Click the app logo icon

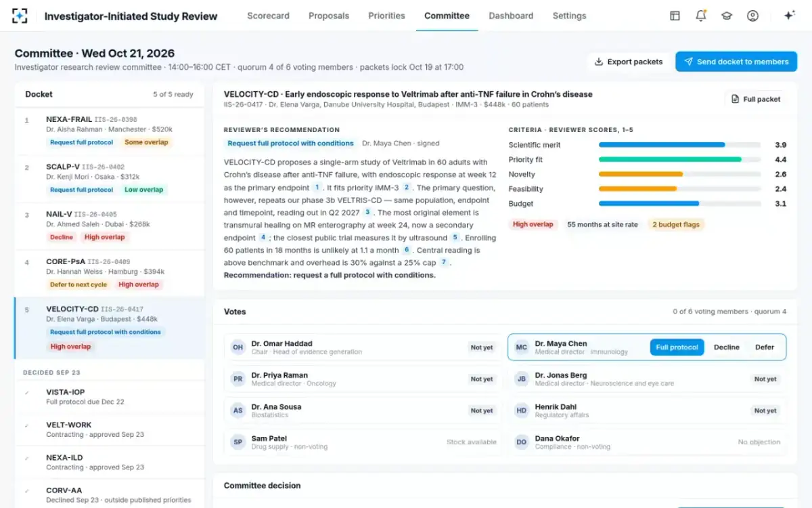click(20, 16)
